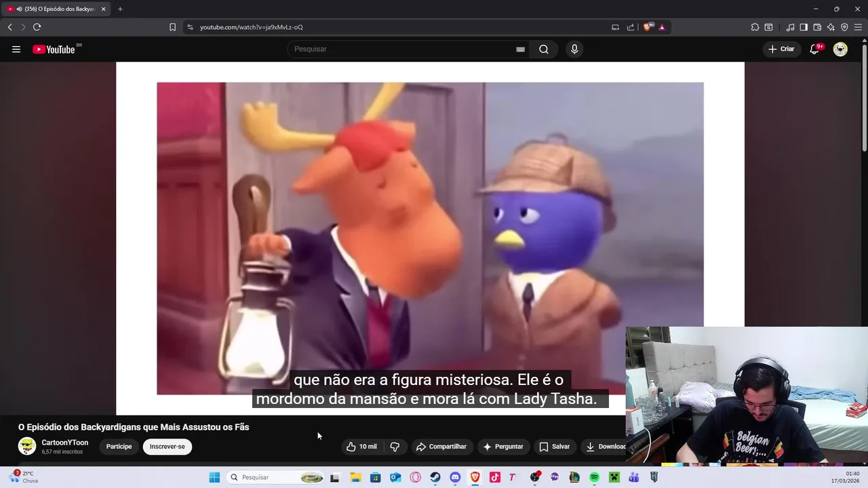The height and width of the screenshot is (488, 868).
Task: Open site settings icon in address bar
Action: click(x=190, y=27)
